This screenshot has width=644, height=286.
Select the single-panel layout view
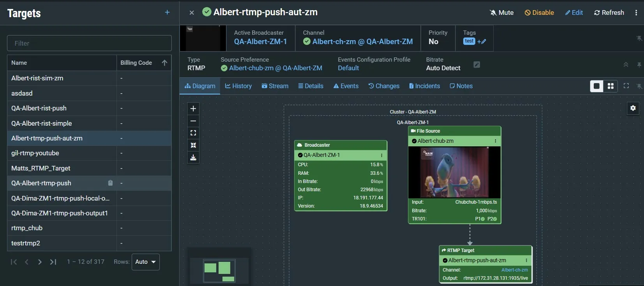(x=596, y=86)
